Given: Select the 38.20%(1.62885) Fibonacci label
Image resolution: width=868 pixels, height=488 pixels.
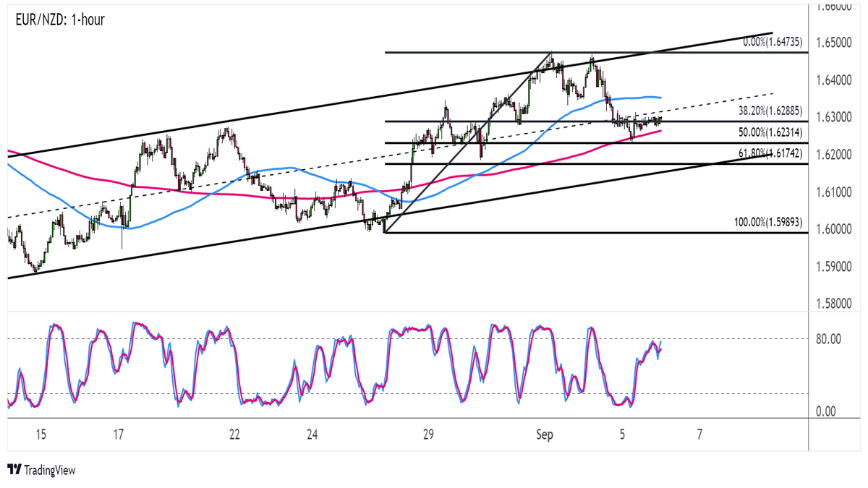Looking at the screenshot, I should [769, 112].
